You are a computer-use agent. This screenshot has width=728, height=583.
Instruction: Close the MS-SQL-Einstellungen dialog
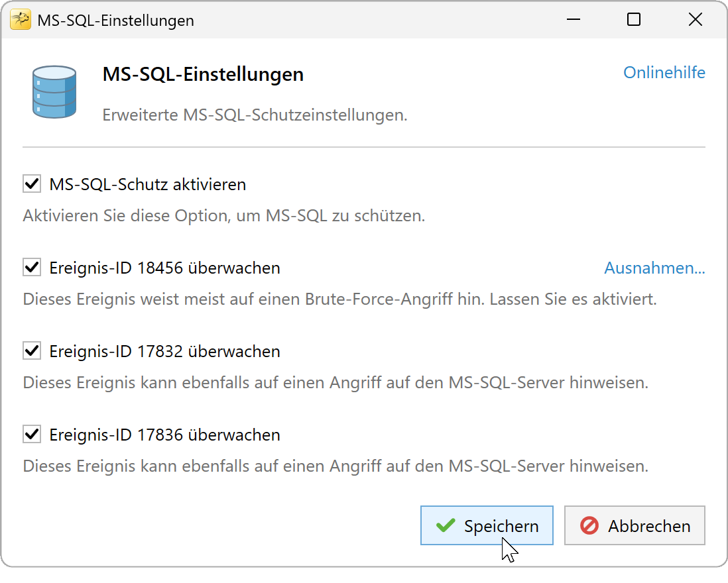point(695,19)
